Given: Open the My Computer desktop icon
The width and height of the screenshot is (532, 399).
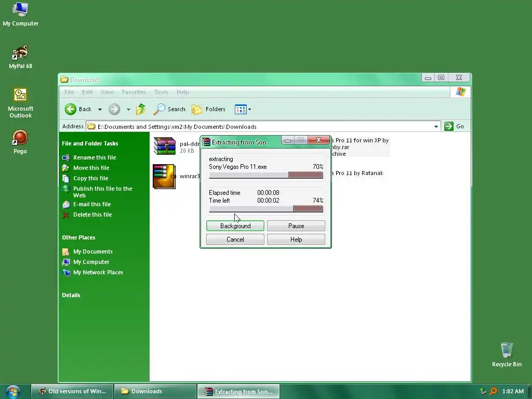Looking at the screenshot, I should point(20,14).
